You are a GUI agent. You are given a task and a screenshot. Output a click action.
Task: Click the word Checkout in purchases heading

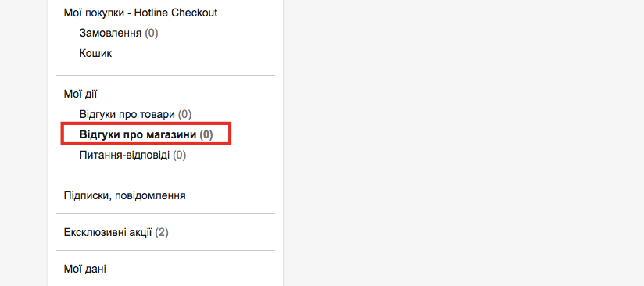pos(195,13)
